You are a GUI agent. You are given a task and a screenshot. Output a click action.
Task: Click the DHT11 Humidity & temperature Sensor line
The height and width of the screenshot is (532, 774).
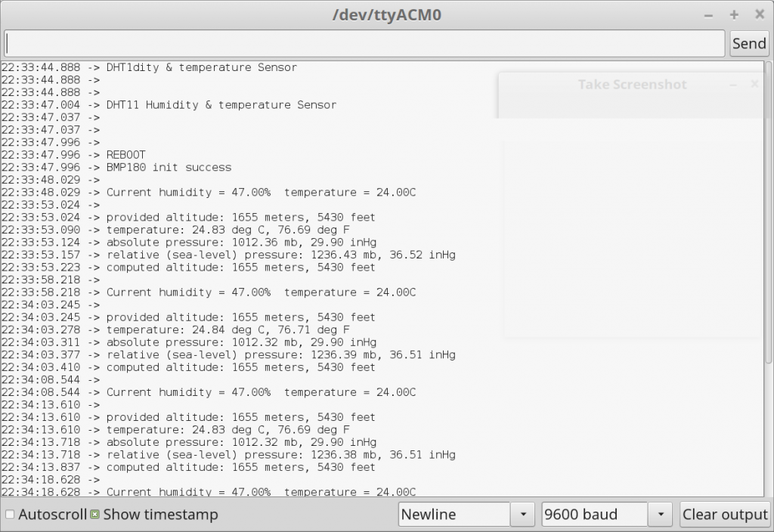point(221,105)
